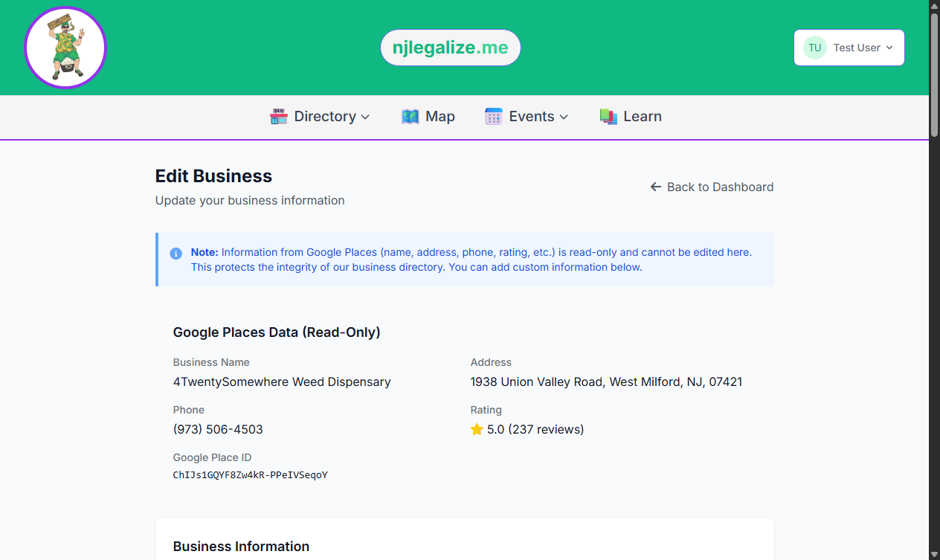Click the 'Rating' field label
The image size is (940, 560).
coord(486,410)
